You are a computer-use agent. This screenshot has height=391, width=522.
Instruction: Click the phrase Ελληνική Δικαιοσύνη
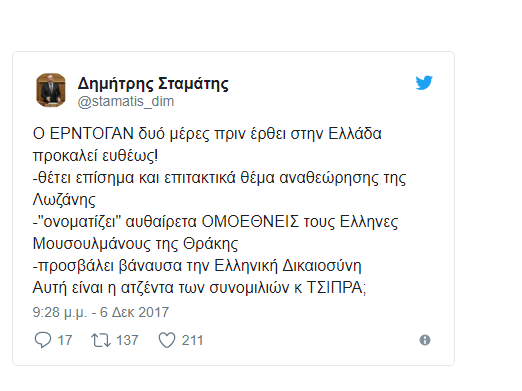click(288, 266)
